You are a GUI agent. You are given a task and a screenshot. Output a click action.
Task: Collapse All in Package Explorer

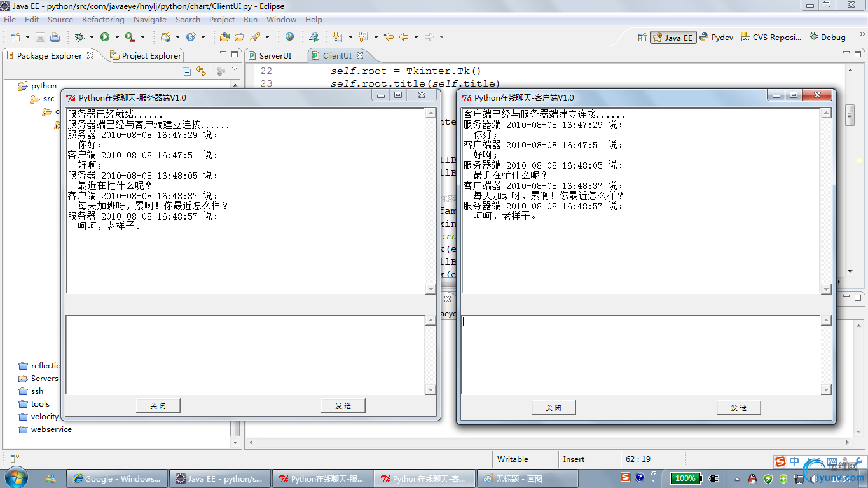pos(187,71)
